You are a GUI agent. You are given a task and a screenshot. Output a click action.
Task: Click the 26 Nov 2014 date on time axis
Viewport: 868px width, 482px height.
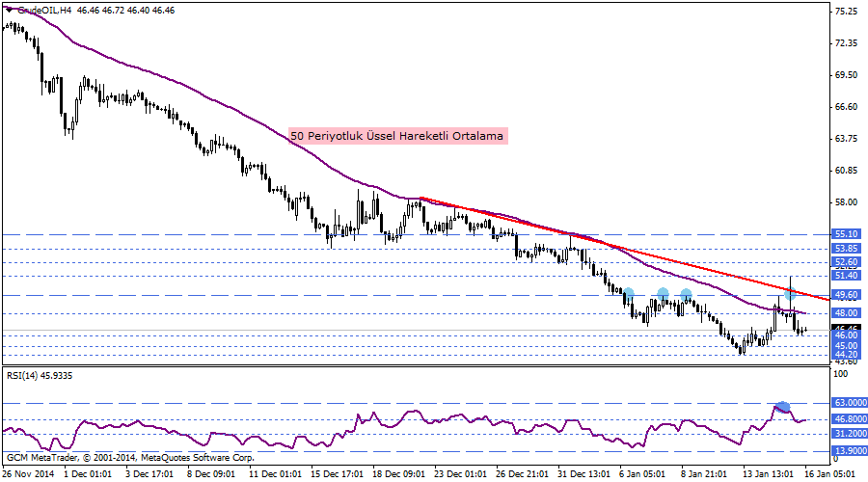[x=27, y=473]
